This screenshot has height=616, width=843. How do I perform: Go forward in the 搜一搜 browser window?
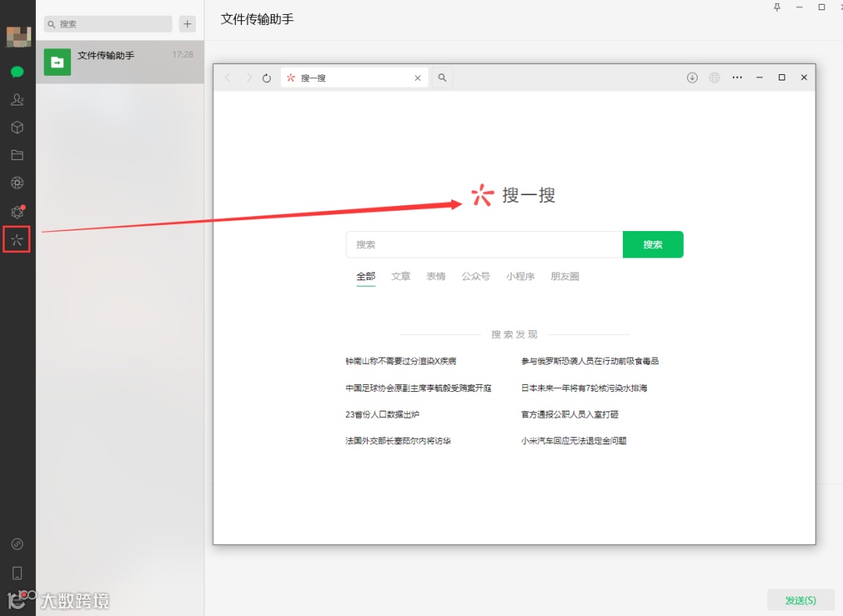[248, 78]
